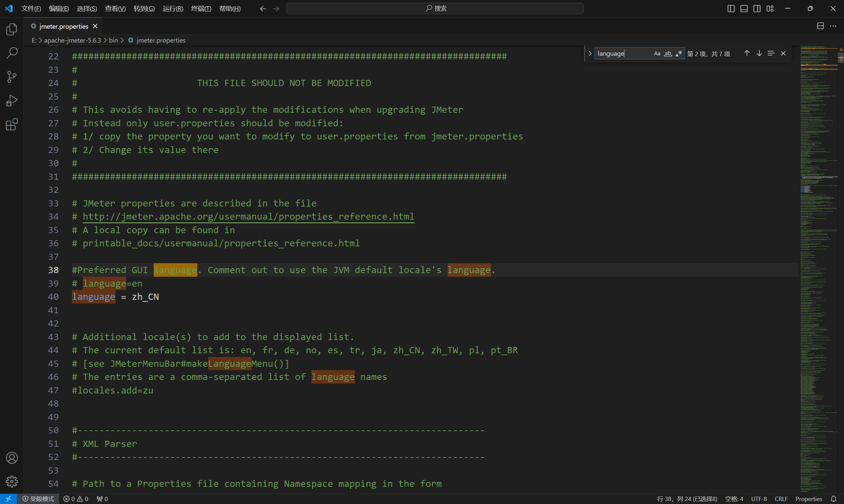Toggle Use Regular Expression in find widget
The image size is (844, 504).
click(x=679, y=53)
